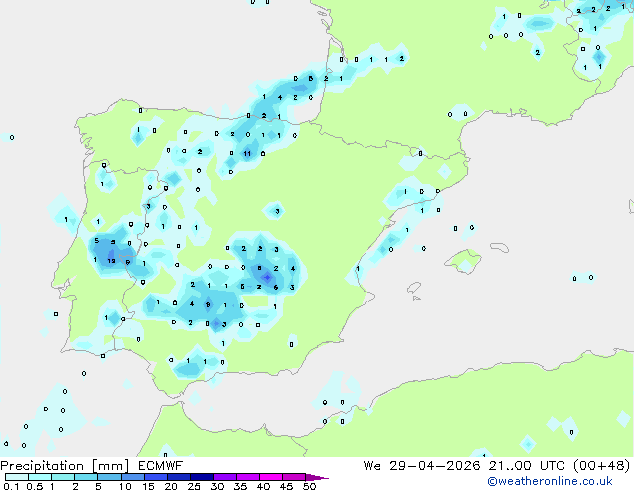Click the '45' legend scale label

[x=286, y=486]
